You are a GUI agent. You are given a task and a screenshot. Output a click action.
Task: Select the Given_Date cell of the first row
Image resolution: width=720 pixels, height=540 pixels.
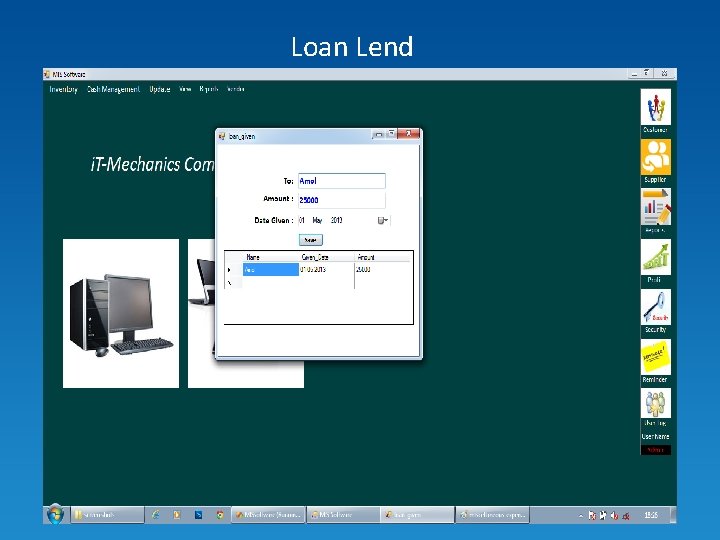point(326,270)
